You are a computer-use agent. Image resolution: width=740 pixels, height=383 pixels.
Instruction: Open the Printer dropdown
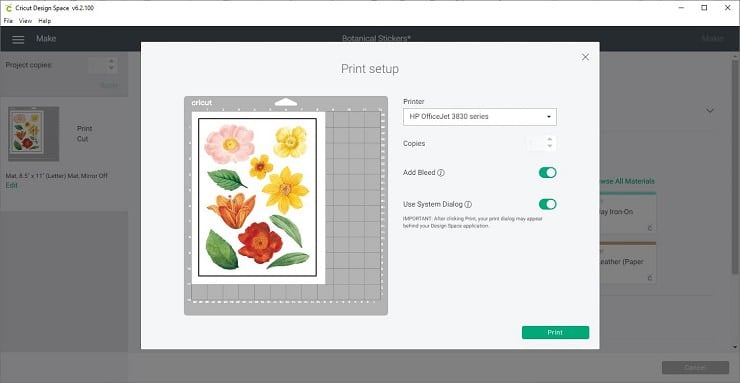pyautogui.click(x=479, y=117)
